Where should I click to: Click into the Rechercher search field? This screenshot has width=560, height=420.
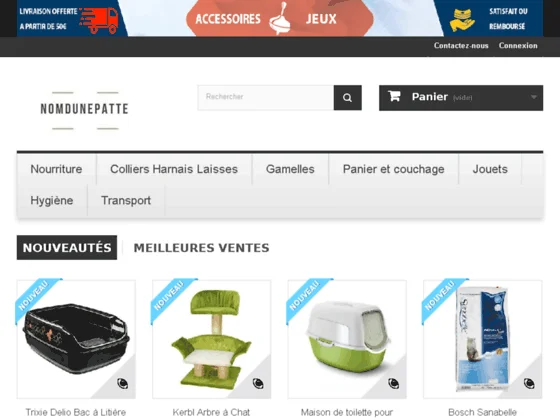[x=266, y=97]
